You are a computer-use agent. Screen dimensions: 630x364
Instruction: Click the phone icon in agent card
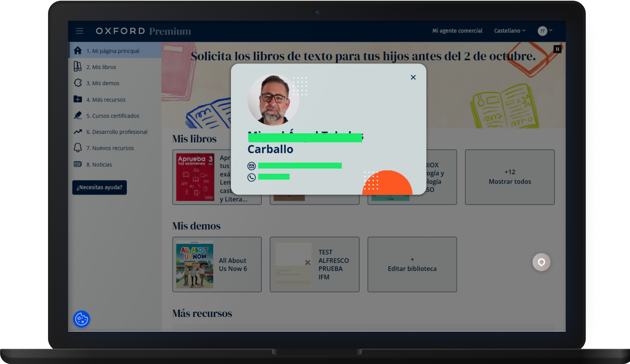(x=252, y=177)
